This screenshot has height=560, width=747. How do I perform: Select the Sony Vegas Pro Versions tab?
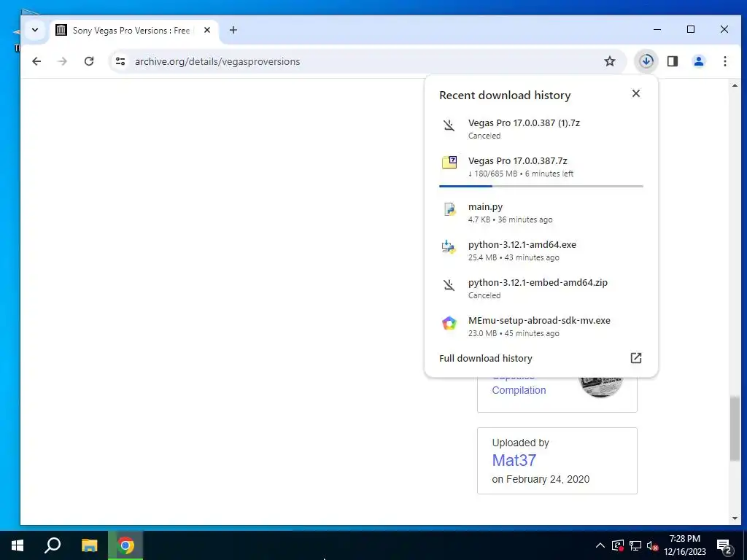pos(133,30)
